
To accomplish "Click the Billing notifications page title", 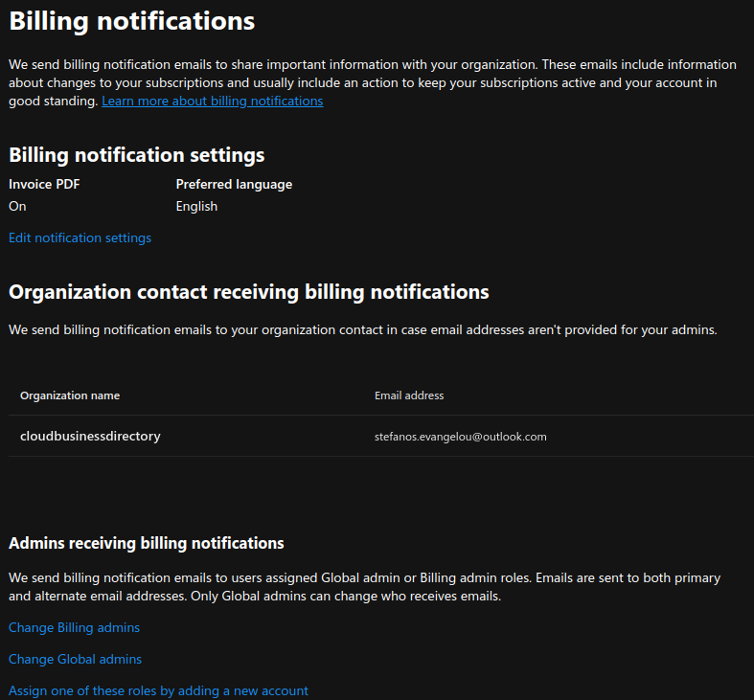I will click(132, 21).
